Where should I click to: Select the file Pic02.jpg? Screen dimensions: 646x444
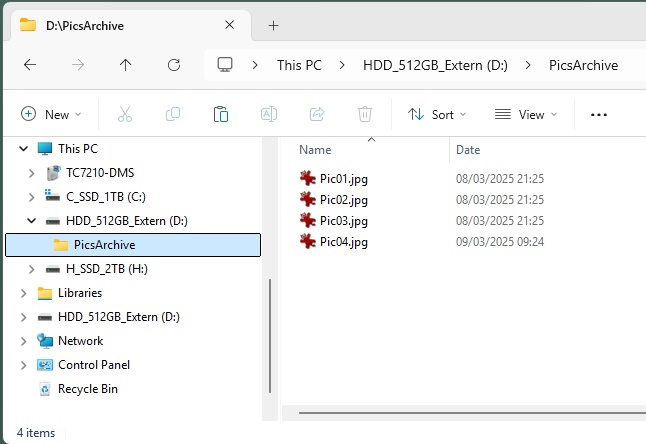coord(344,199)
